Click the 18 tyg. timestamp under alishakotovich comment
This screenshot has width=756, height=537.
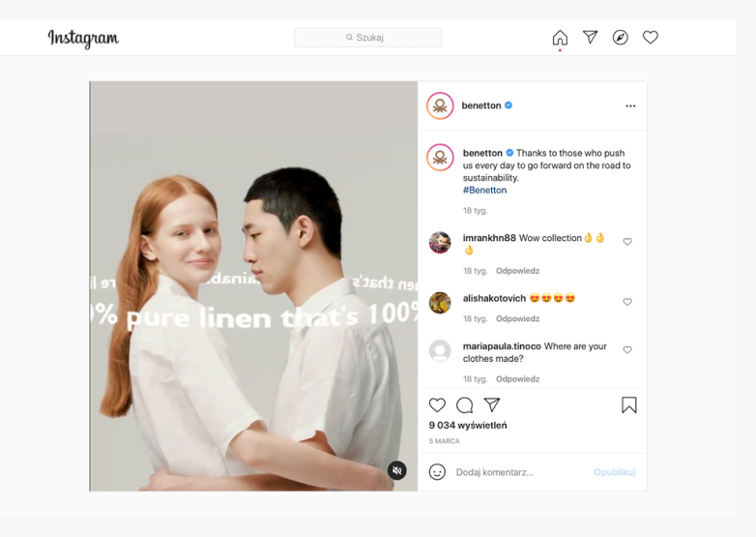tap(475, 318)
